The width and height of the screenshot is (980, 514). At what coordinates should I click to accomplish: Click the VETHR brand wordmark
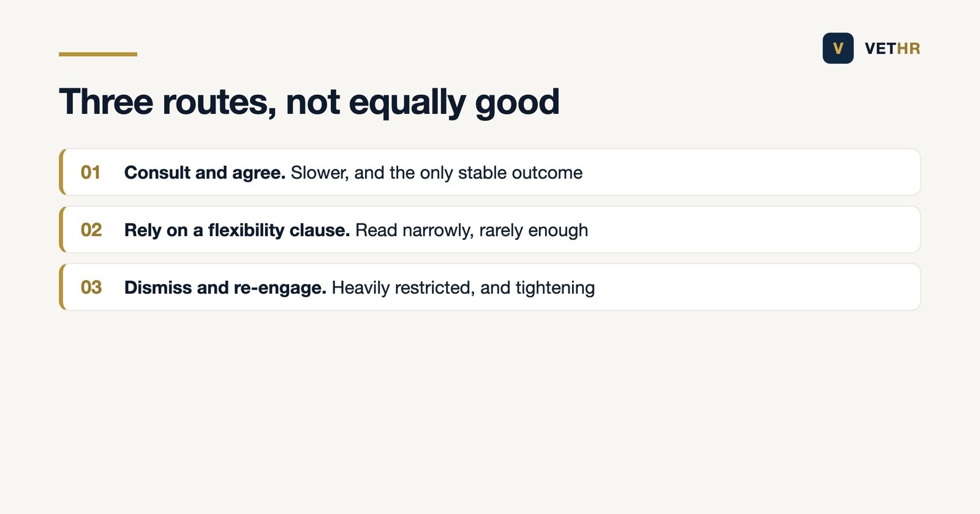tap(892, 48)
